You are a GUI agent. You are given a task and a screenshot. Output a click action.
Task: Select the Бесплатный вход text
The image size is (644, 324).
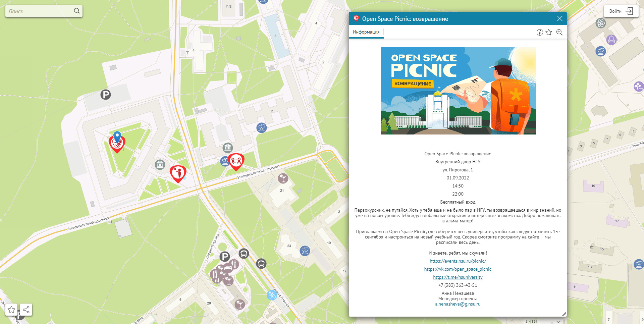(x=458, y=202)
